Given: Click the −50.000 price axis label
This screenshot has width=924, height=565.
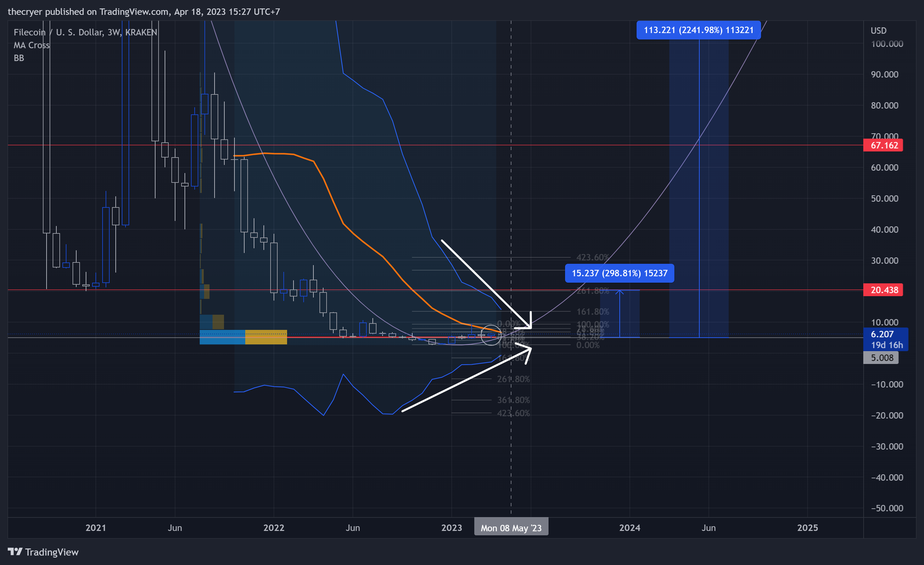Looking at the screenshot, I should (x=887, y=508).
